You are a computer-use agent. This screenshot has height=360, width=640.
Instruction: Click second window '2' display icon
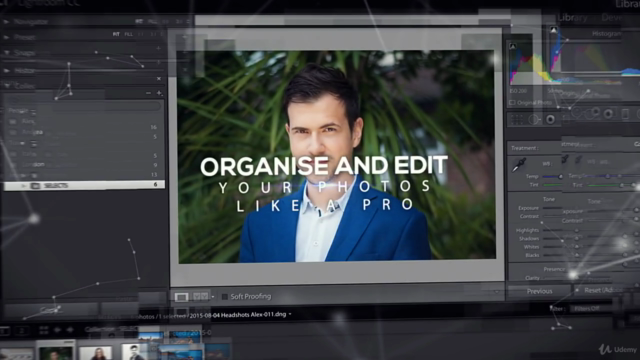pyautogui.click(x=22, y=331)
